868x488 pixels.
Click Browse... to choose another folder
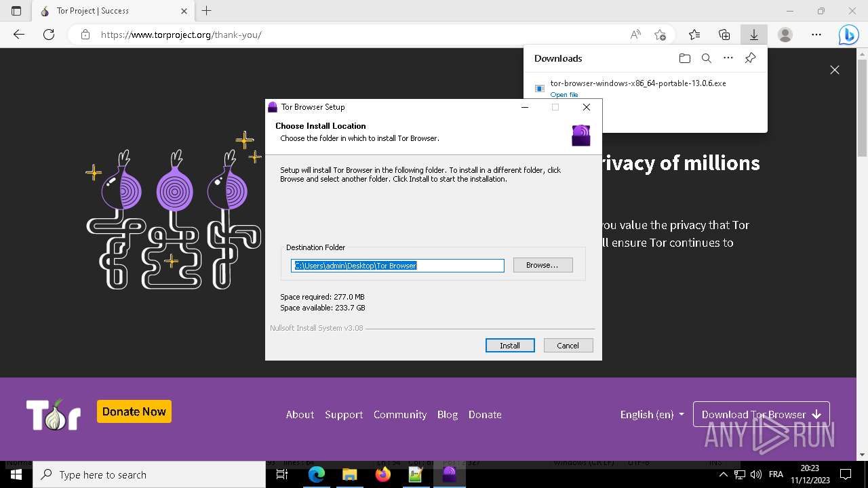click(542, 265)
